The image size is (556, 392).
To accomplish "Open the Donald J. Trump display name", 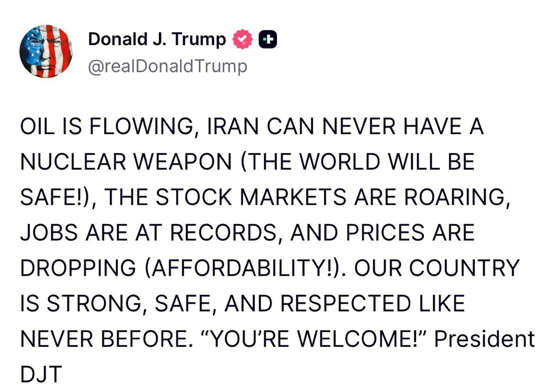I will point(157,40).
